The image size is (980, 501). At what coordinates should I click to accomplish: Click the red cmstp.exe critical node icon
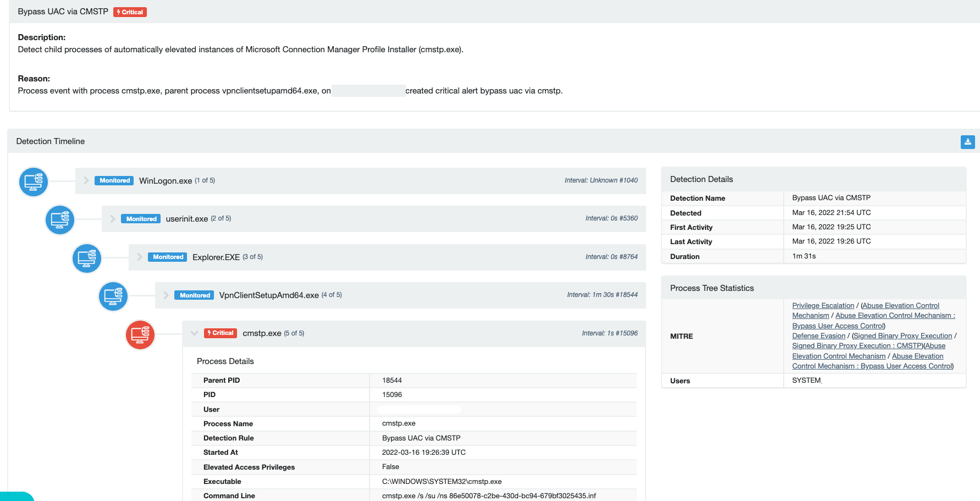point(140,335)
